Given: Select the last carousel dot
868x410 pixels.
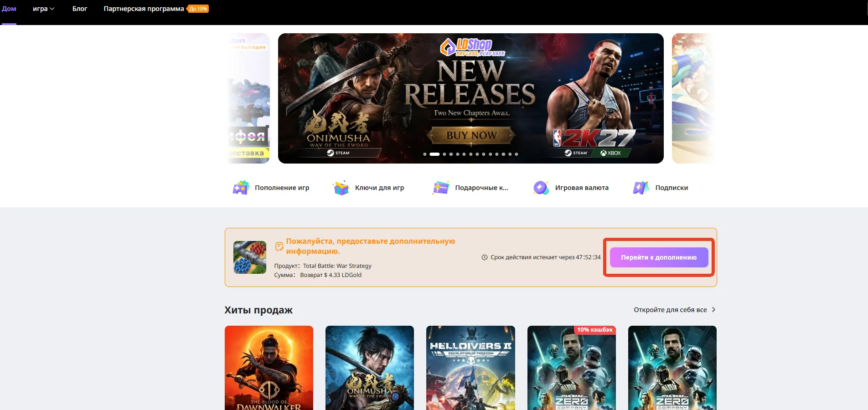Looking at the screenshot, I should [516, 154].
